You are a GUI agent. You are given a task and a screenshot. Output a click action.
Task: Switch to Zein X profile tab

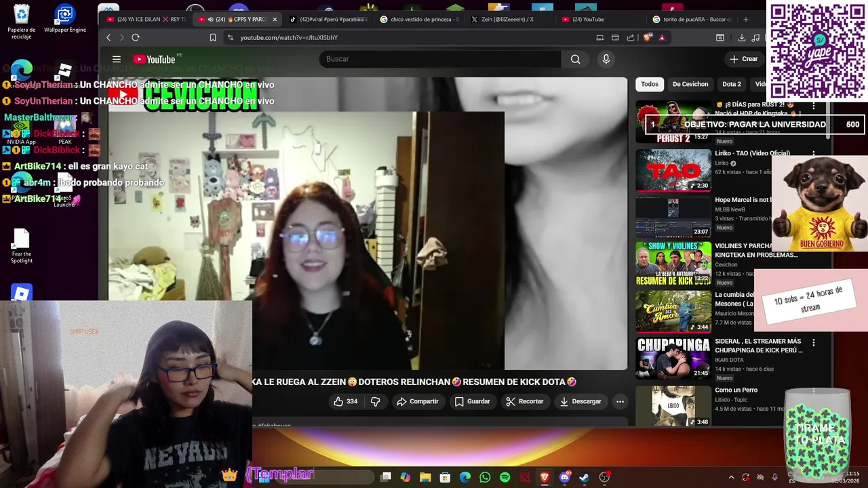509,19
